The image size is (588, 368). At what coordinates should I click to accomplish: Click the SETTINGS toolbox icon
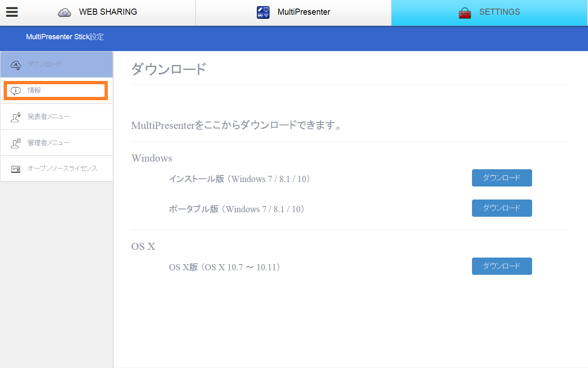465,12
